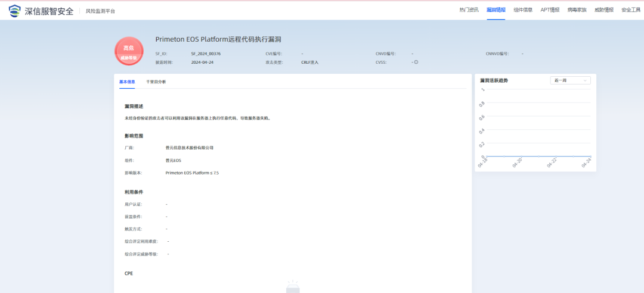Open the 威胁情报 nav item

[603, 10]
